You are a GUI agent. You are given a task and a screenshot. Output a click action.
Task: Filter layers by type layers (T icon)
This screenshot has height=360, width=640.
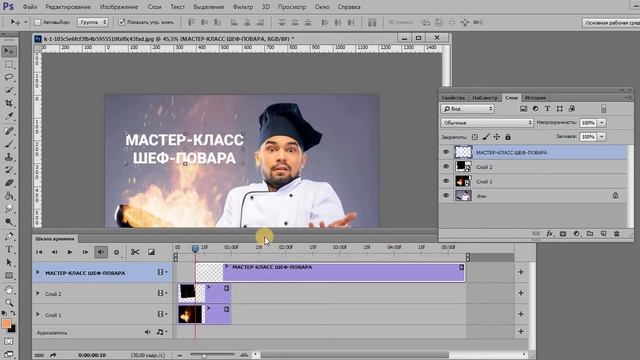[x=547, y=109]
